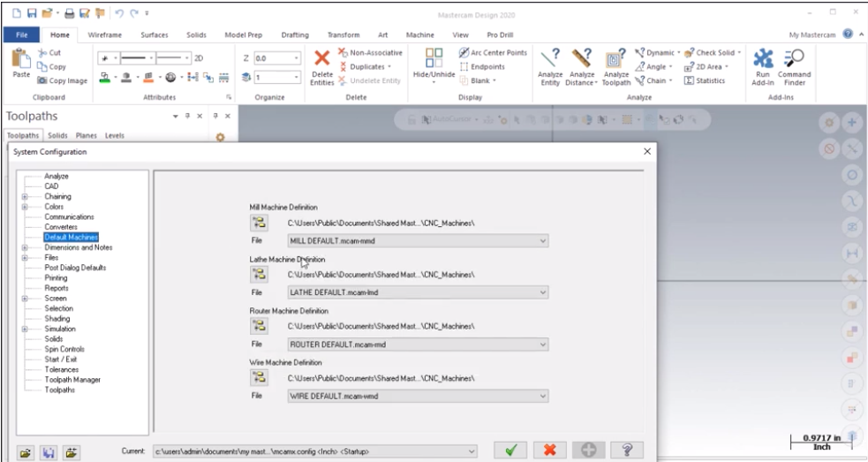Select Start / Exit in configuration tree
The width and height of the screenshot is (868, 462).
[60, 359]
